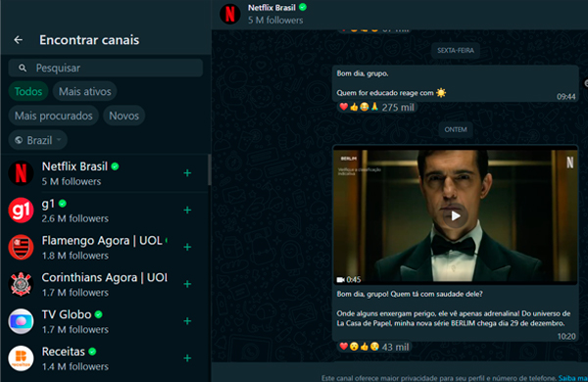
Task: Click the BERLIM video caption text
Action: 454,309
